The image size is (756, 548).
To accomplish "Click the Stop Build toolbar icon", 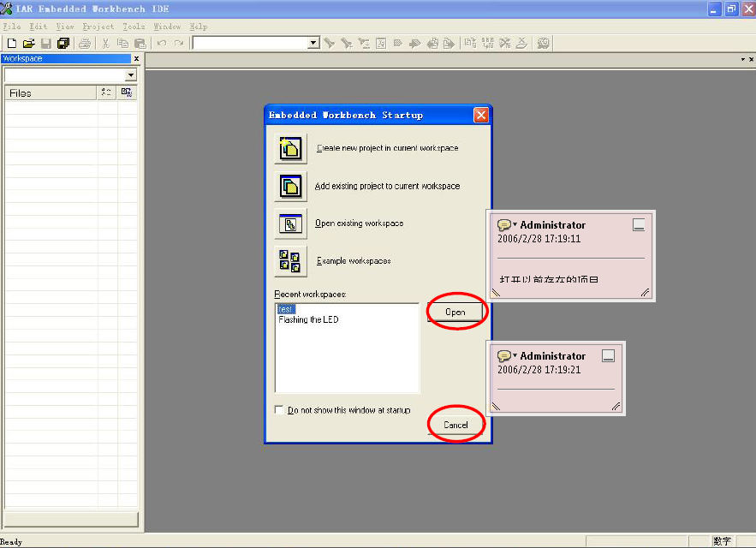I will click(x=505, y=44).
